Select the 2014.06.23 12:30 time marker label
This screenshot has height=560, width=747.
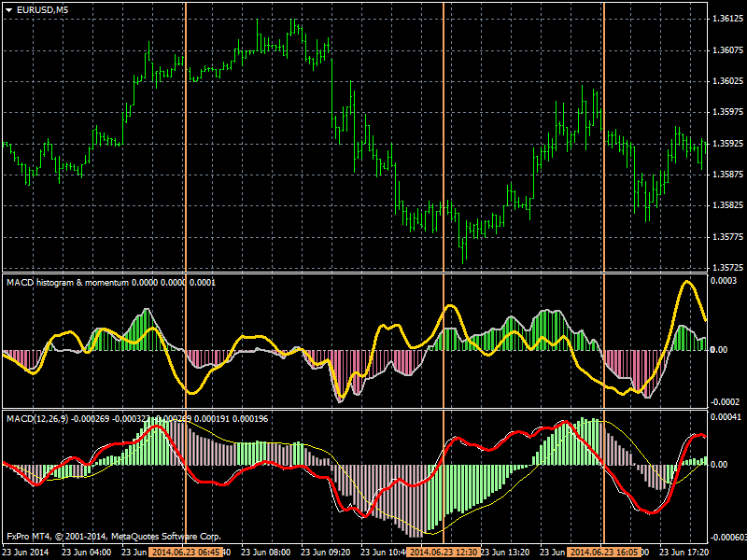pyautogui.click(x=443, y=553)
